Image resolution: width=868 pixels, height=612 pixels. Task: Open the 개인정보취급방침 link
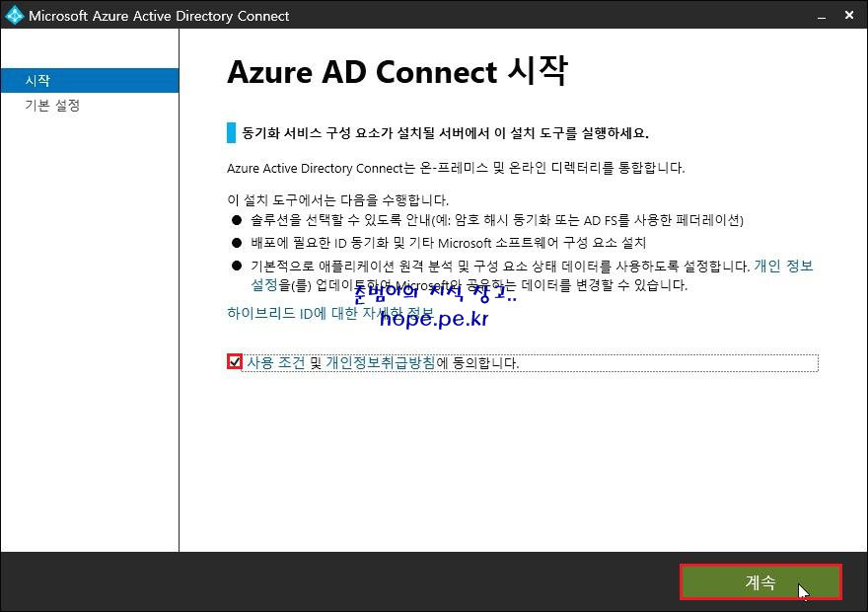tap(381, 363)
